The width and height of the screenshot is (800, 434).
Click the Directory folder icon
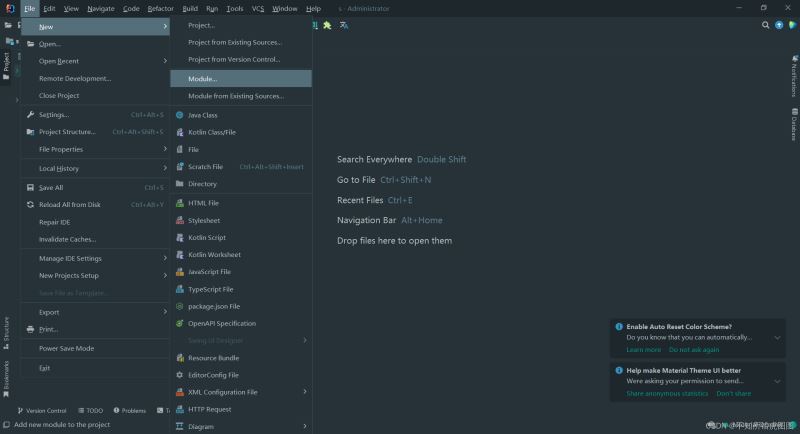pyautogui.click(x=180, y=184)
